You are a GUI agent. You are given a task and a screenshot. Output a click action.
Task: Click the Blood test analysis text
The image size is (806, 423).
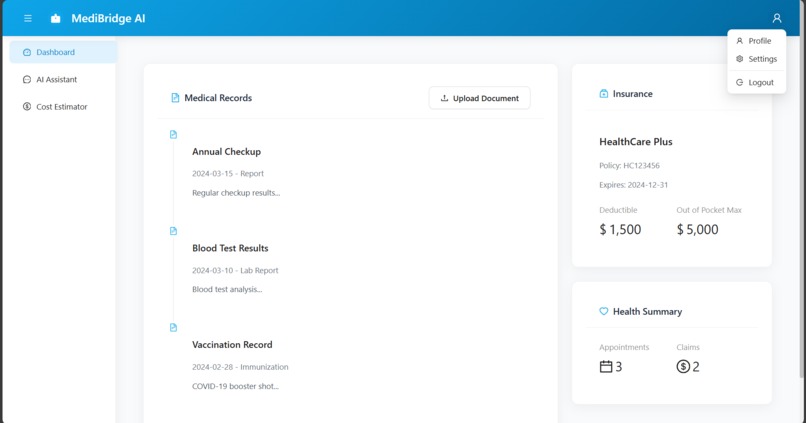point(227,289)
